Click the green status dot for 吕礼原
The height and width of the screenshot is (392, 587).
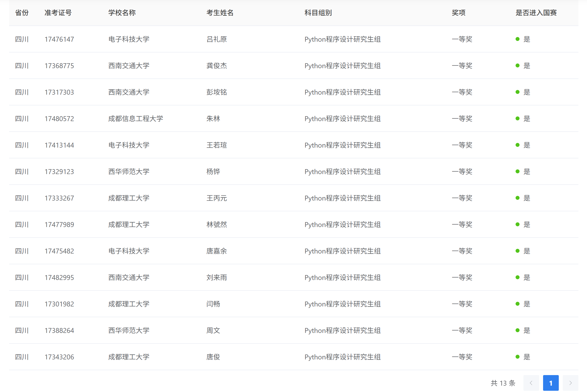pyautogui.click(x=518, y=39)
